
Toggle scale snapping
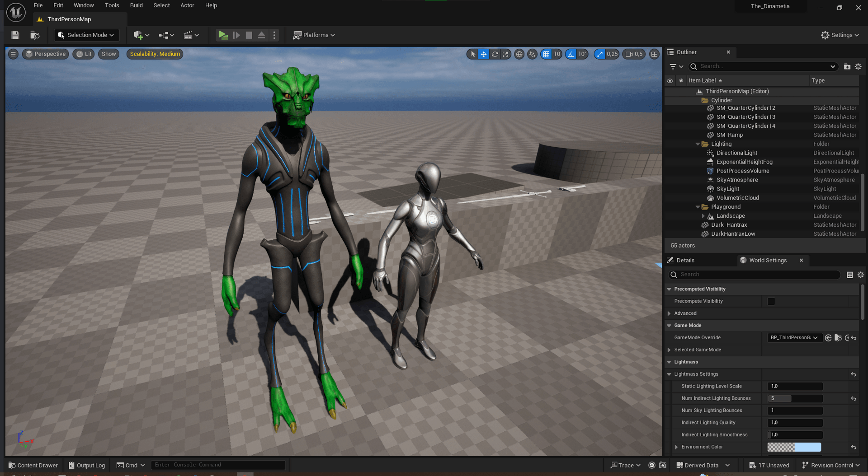(x=599, y=54)
